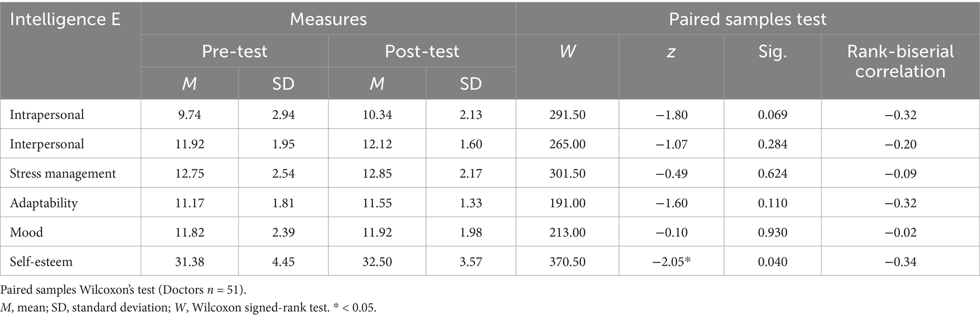Click the Self-esteem z value −2.05*

point(671,262)
